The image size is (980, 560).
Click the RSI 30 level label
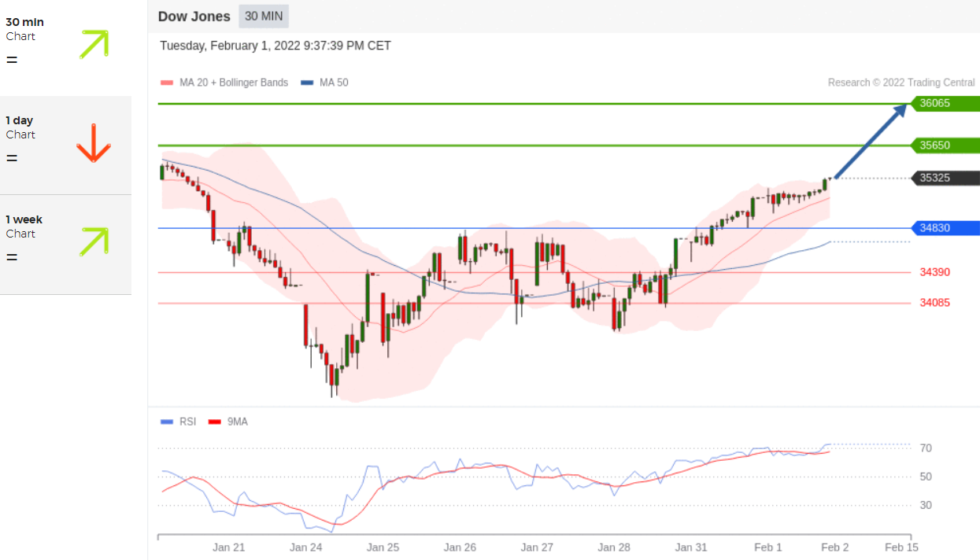tap(926, 505)
